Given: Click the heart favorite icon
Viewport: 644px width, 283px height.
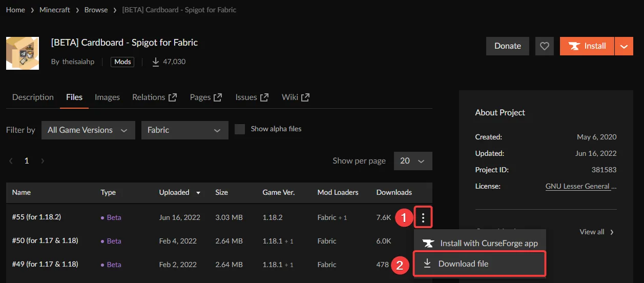Looking at the screenshot, I should point(545,46).
